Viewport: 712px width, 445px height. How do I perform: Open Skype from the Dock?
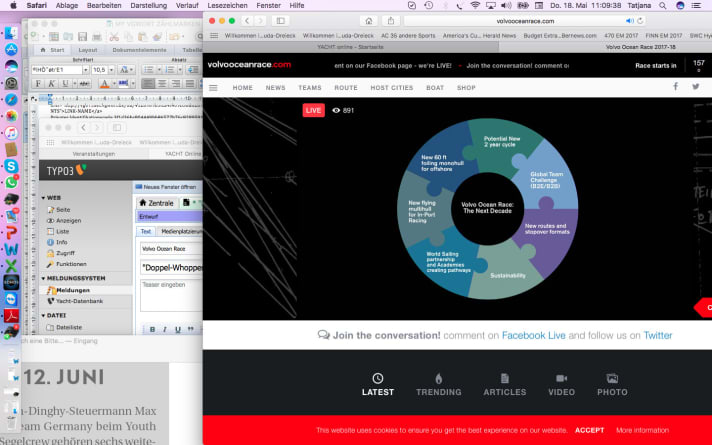(x=11, y=167)
